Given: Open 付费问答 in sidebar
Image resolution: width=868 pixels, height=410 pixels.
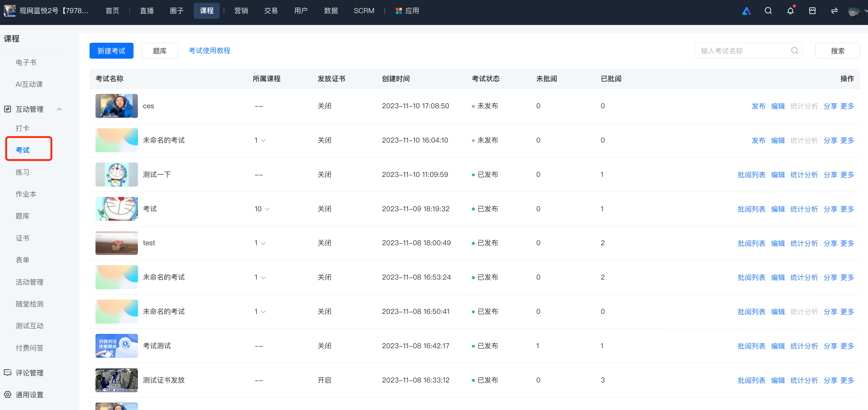Looking at the screenshot, I should 29,348.
